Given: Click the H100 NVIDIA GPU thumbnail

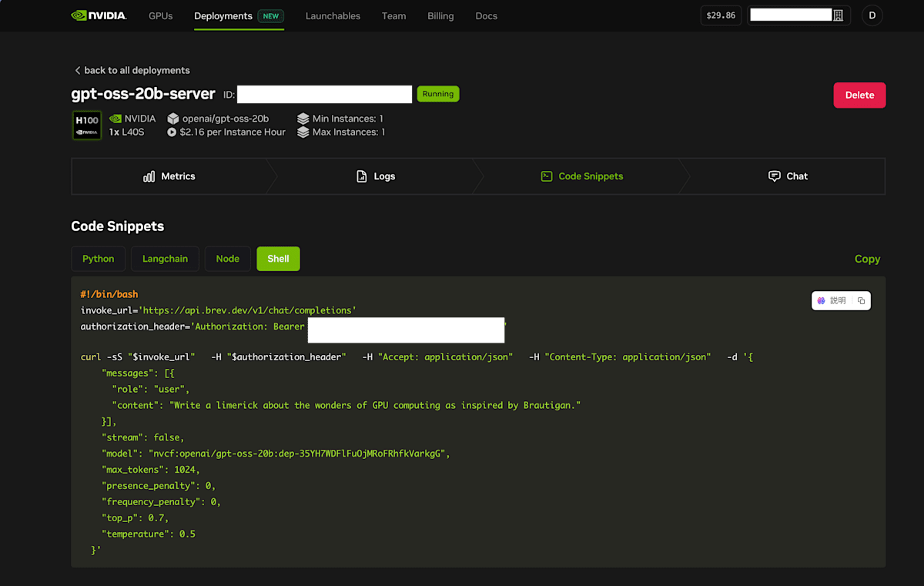Looking at the screenshot, I should pos(87,126).
